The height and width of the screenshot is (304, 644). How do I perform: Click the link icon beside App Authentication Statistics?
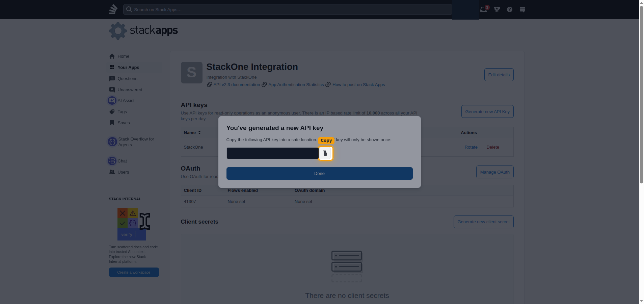click(264, 84)
